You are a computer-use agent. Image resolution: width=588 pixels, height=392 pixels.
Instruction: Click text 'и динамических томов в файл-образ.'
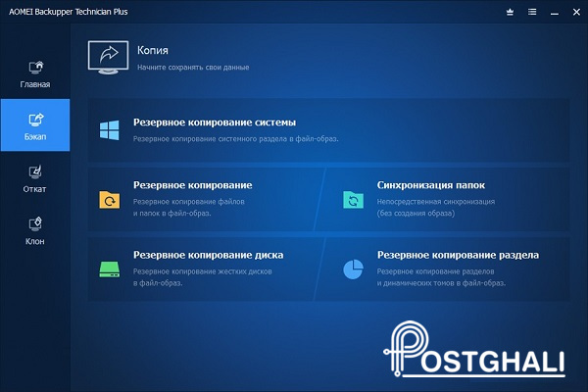point(441,283)
